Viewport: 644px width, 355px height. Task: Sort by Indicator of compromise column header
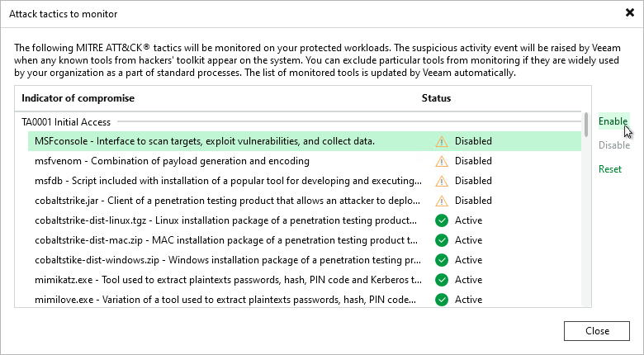pos(78,98)
